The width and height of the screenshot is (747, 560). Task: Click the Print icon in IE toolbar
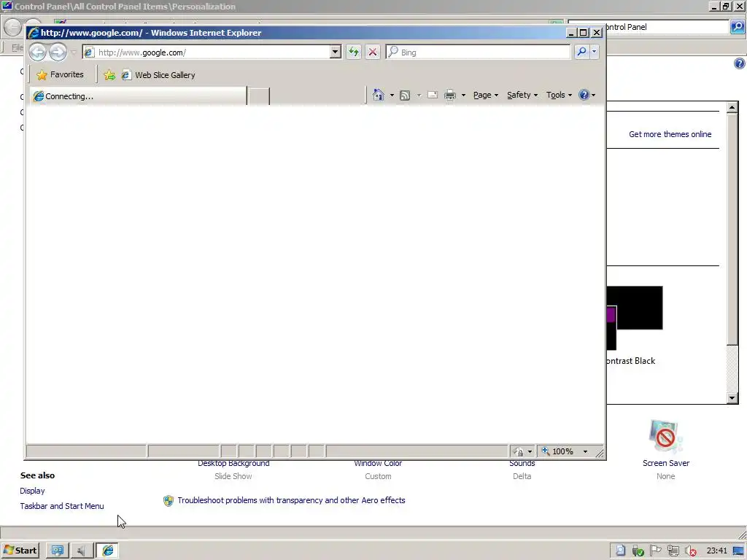pos(449,96)
